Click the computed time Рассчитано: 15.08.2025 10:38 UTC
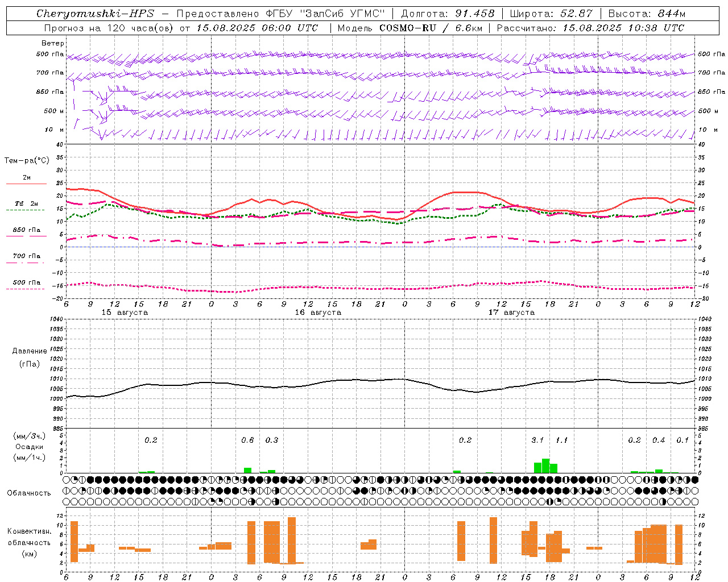This screenshot has height=582, width=728. coord(590,28)
